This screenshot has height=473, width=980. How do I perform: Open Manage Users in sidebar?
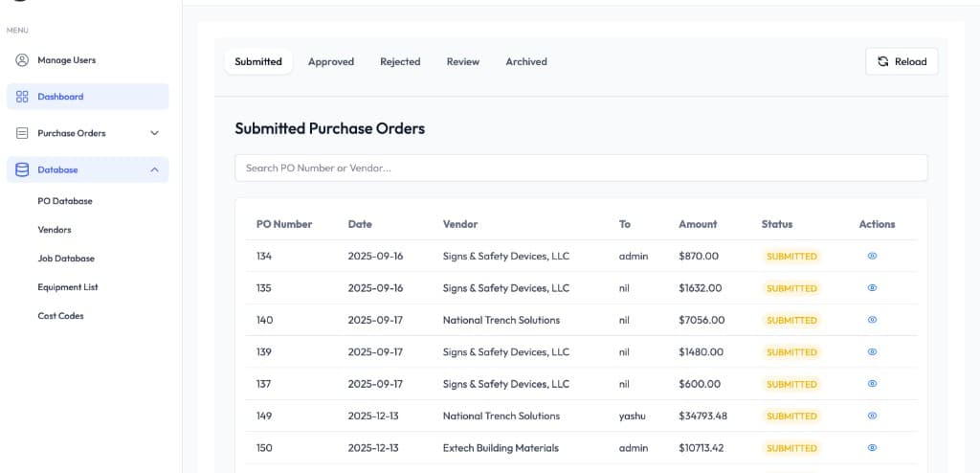tap(87, 60)
